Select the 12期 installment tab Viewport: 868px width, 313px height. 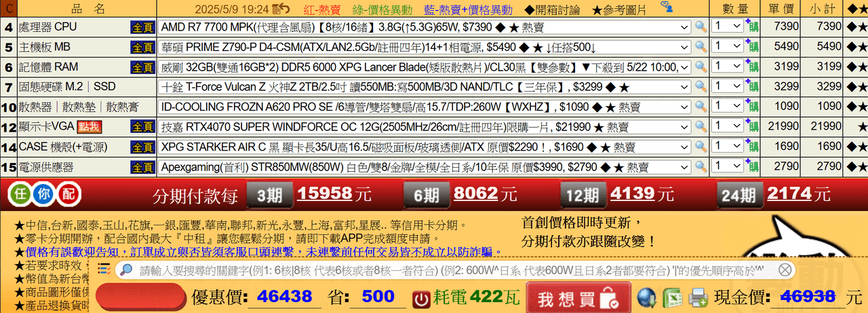(583, 196)
